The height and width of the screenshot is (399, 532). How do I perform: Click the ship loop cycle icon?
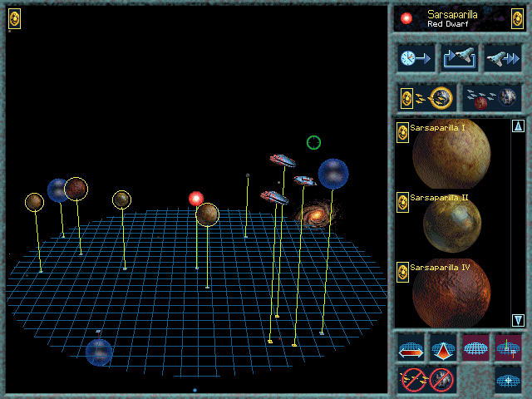(460, 58)
